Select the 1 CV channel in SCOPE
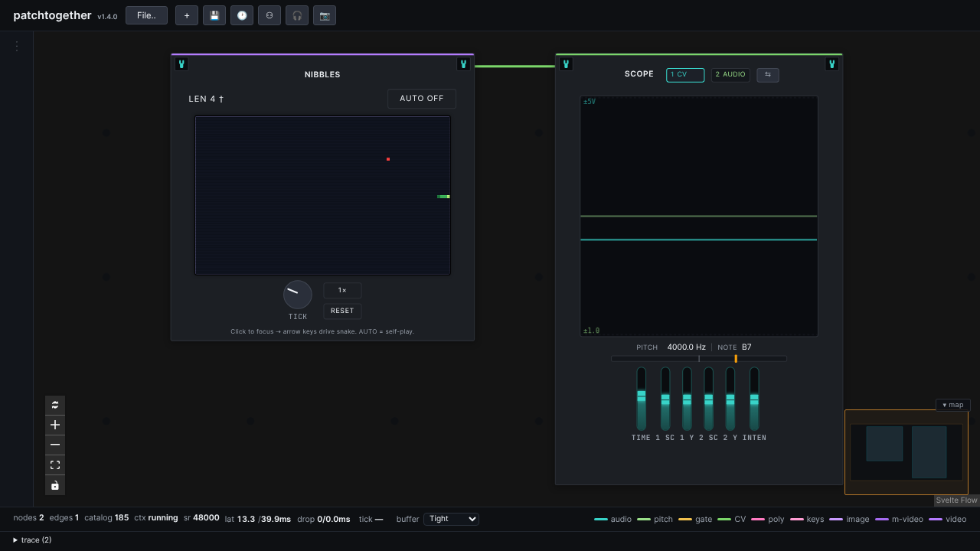This screenshot has height=551, width=980. click(x=685, y=75)
